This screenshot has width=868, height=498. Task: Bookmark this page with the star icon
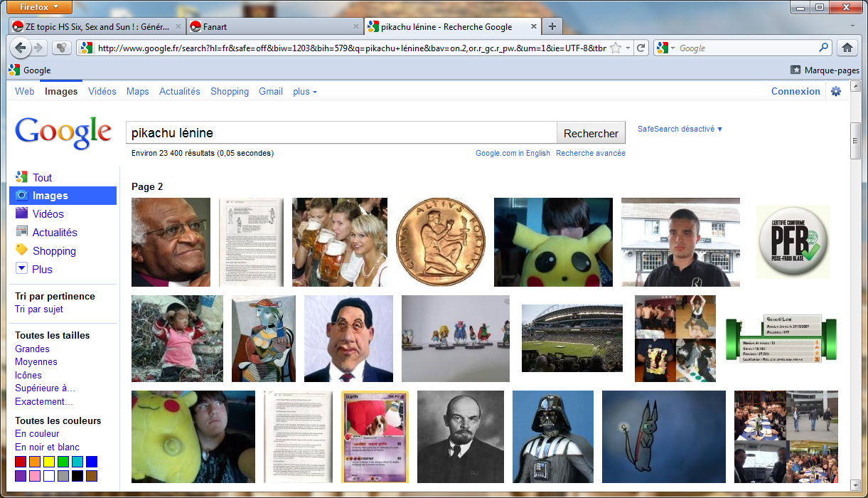click(x=616, y=48)
